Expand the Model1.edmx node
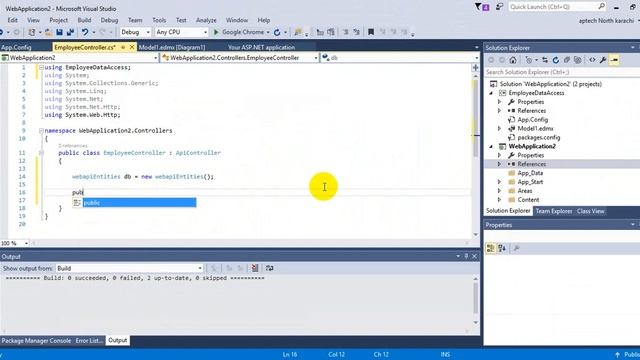The width and height of the screenshot is (640, 360). point(499,129)
